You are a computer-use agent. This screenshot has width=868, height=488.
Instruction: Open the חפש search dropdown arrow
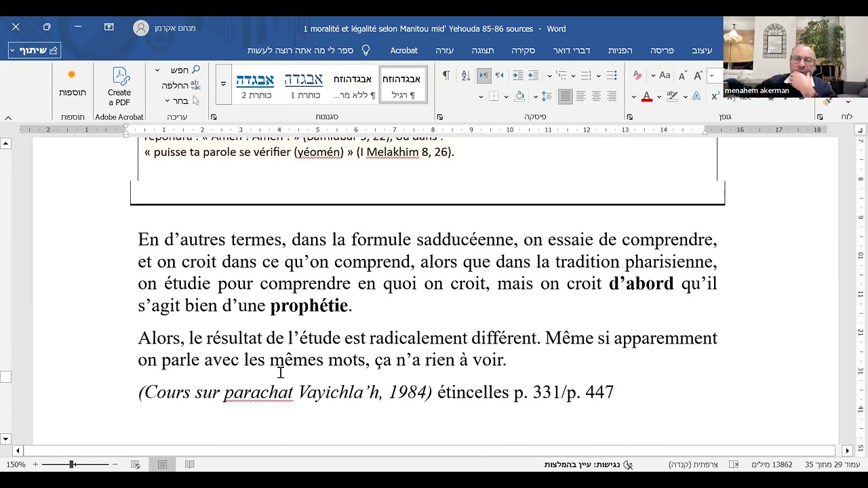[x=157, y=70]
